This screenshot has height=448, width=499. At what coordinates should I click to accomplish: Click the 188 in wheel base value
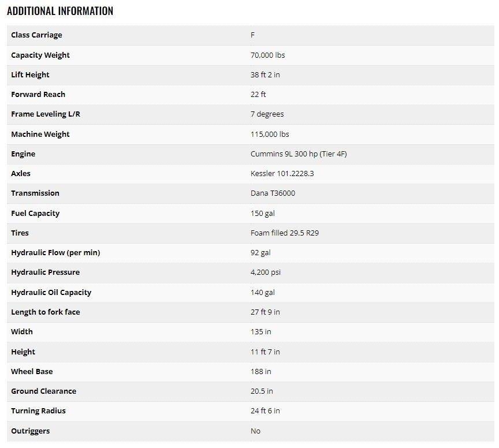coord(261,372)
